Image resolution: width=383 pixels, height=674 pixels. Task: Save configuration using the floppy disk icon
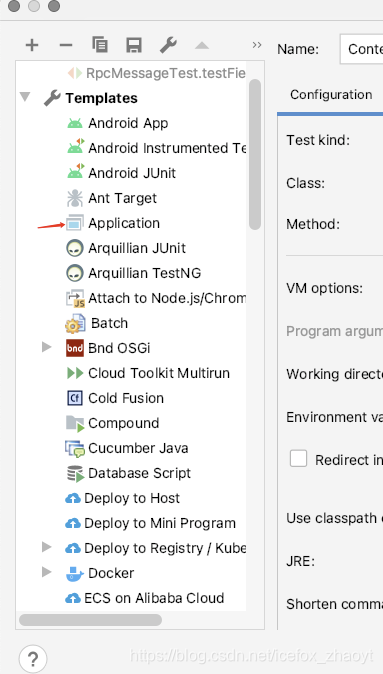(134, 45)
